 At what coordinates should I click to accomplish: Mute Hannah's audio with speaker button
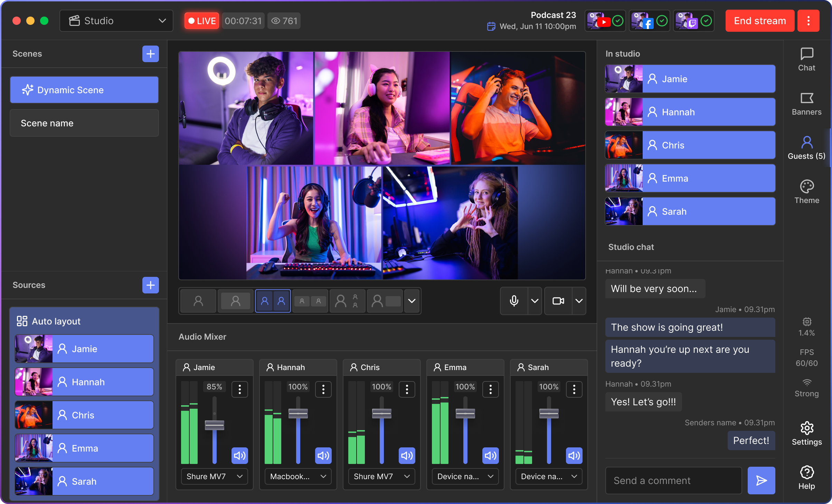(x=323, y=456)
